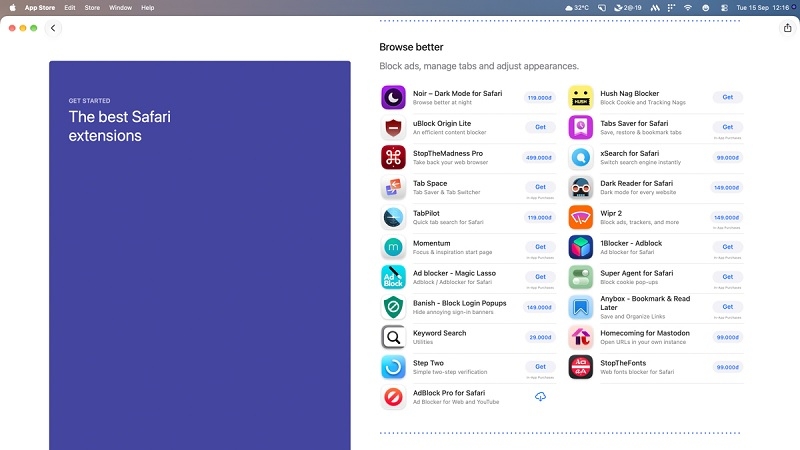Open AdBlock Pro for Safari icon

click(393, 397)
